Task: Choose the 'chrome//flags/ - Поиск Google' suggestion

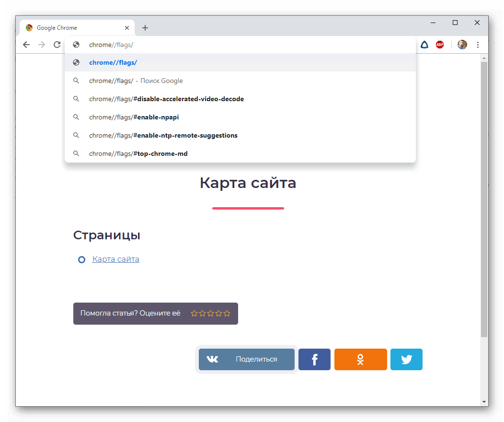Action: [x=240, y=81]
